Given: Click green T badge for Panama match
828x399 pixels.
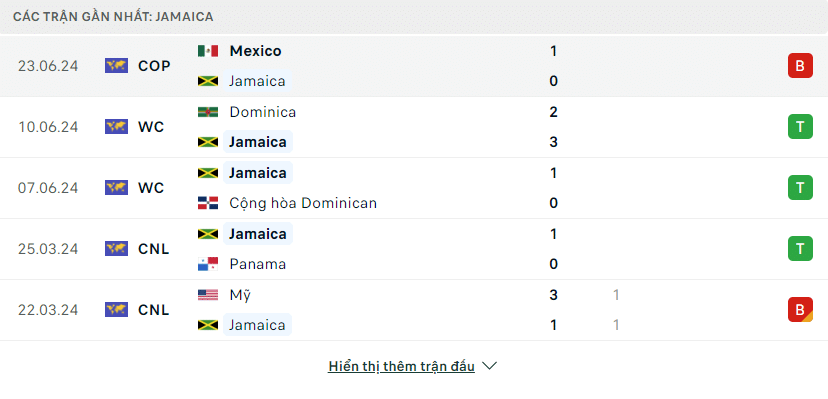Looking at the screenshot, I should (801, 249).
